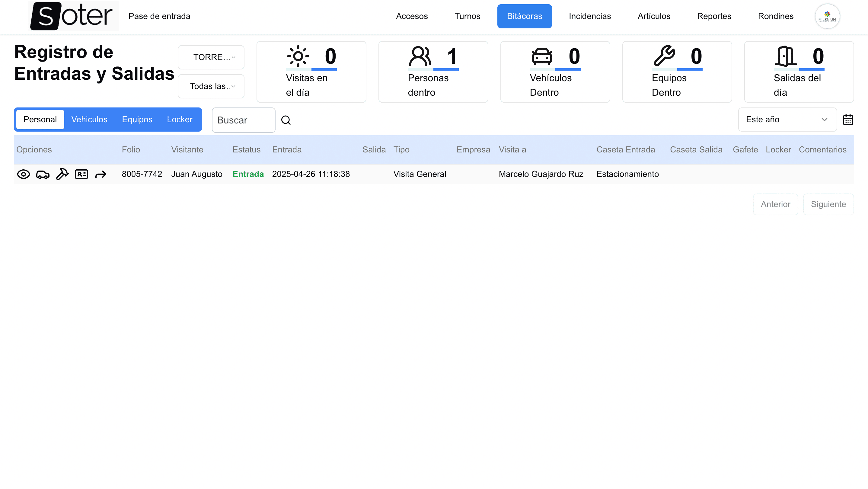Open Pase de entrada link
The width and height of the screenshot is (868, 489).
(x=159, y=16)
